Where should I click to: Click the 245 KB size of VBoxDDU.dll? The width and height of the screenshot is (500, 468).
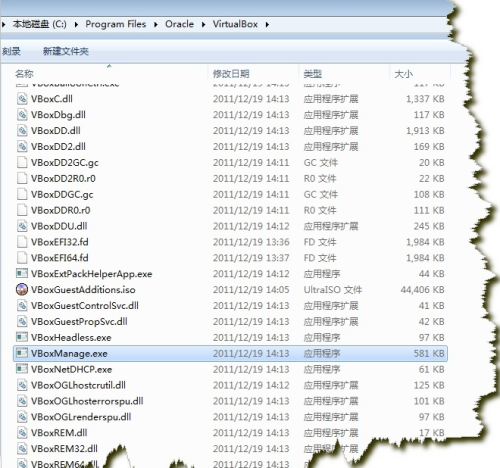(x=429, y=226)
